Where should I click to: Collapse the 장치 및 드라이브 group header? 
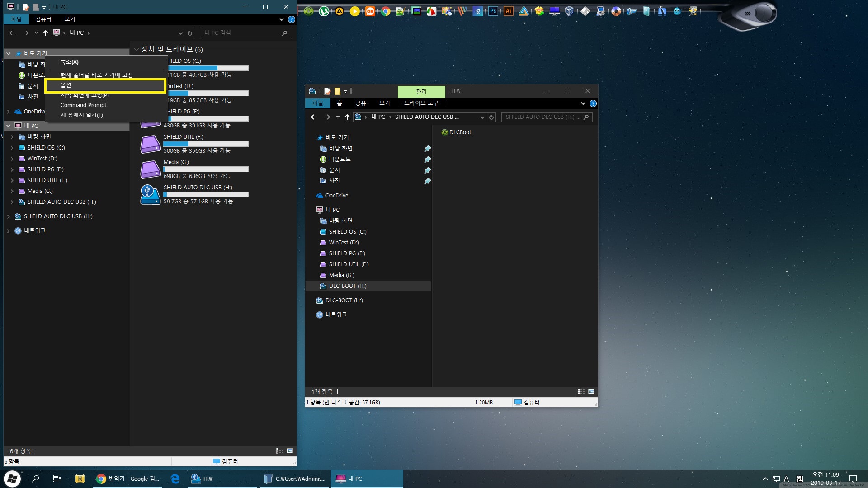pos(137,49)
